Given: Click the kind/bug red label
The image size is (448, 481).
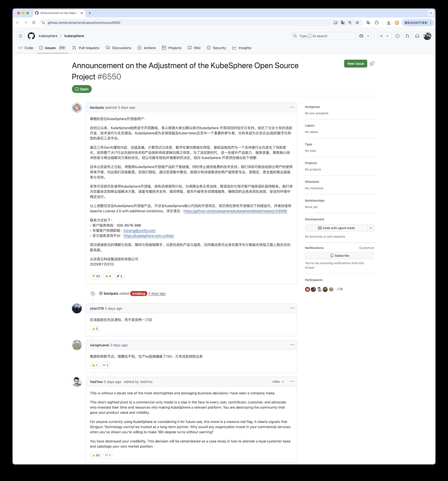Looking at the screenshot, I should tap(139, 294).
